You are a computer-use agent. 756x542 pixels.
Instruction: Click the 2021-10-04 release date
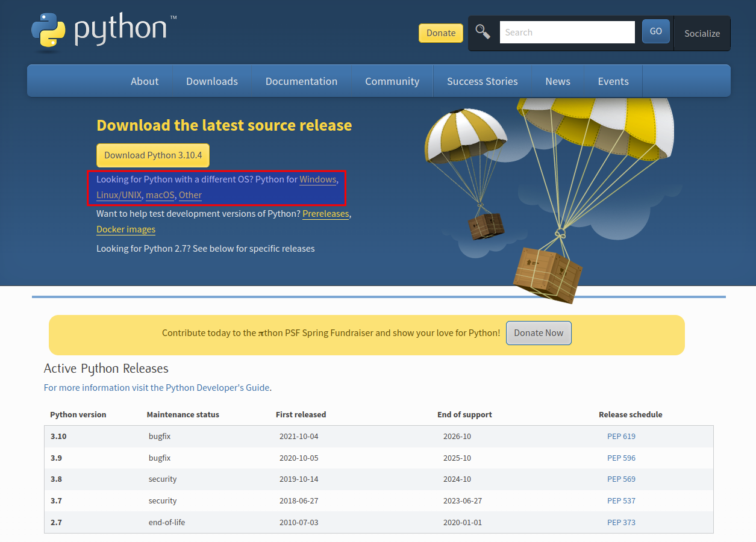click(299, 437)
